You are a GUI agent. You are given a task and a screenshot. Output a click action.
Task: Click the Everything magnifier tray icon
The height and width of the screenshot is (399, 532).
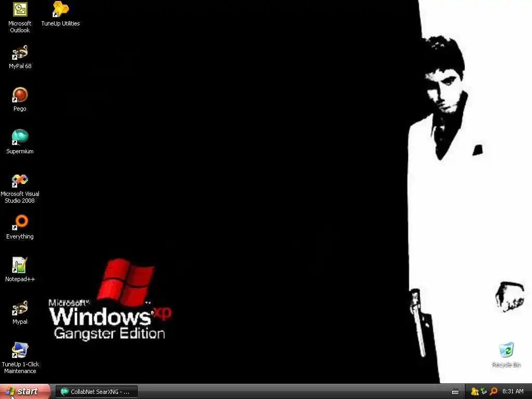[494, 392]
